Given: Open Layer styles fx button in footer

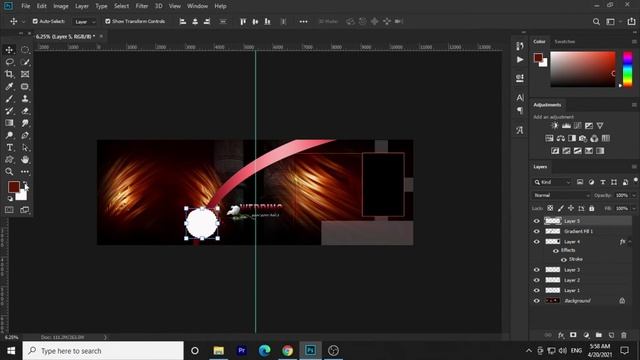Looking at the screenshot, I should [561, 335].
